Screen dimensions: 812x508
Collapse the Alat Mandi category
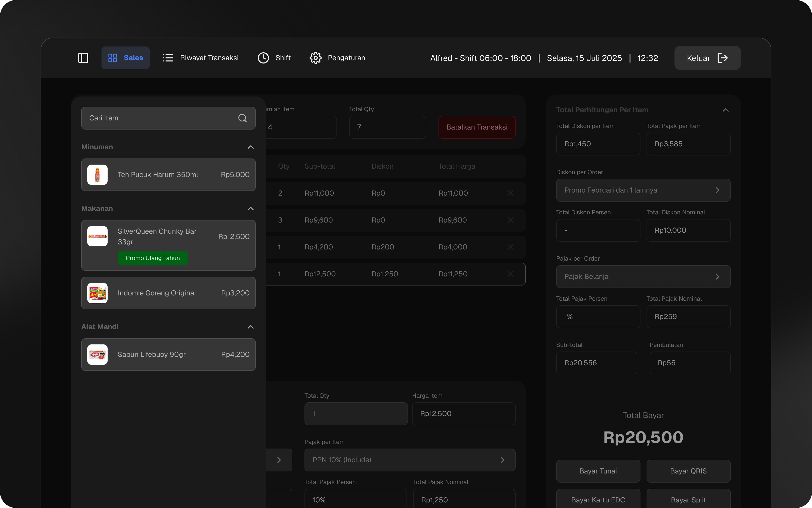pos(251,327)
